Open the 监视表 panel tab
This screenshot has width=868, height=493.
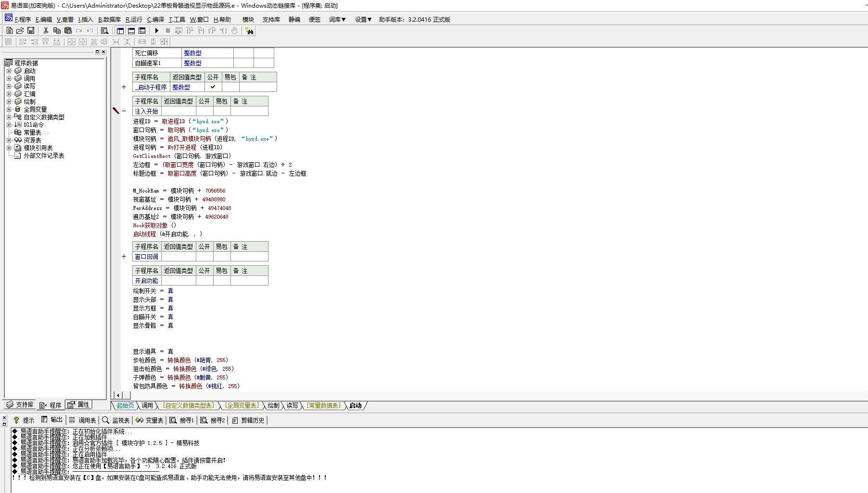click(116, 420)
